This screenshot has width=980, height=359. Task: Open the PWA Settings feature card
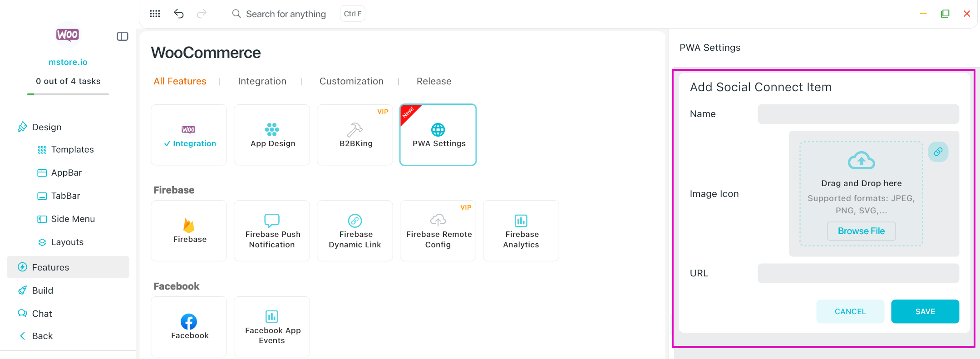click(438, 135)
